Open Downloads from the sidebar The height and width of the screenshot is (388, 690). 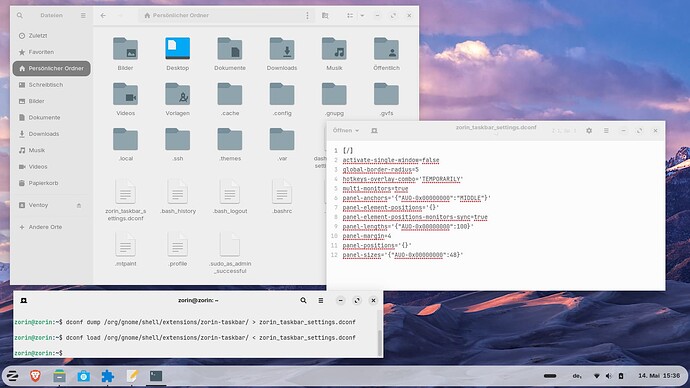[52, 134]
